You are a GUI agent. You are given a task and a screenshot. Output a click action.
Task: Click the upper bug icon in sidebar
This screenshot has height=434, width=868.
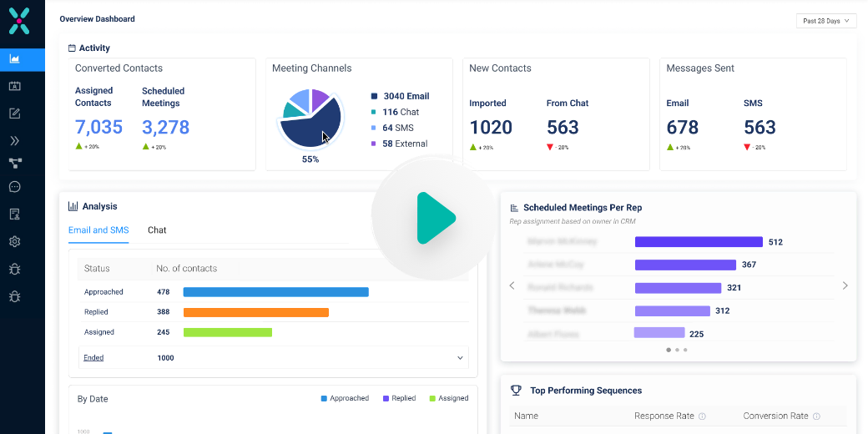(15, 270)
